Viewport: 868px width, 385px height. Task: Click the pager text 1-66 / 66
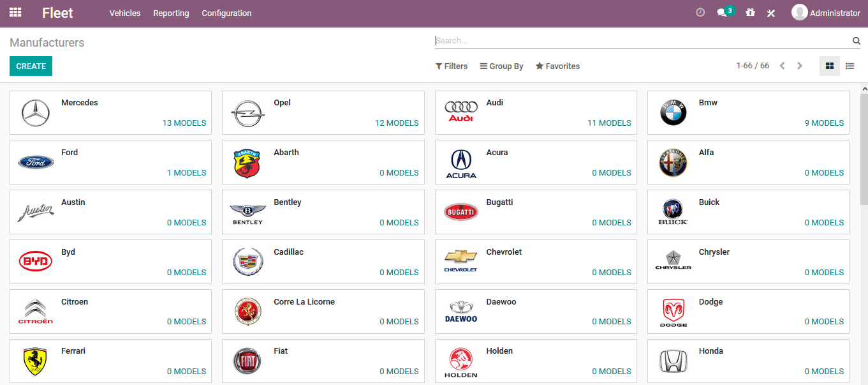click(x=753, y=66)
